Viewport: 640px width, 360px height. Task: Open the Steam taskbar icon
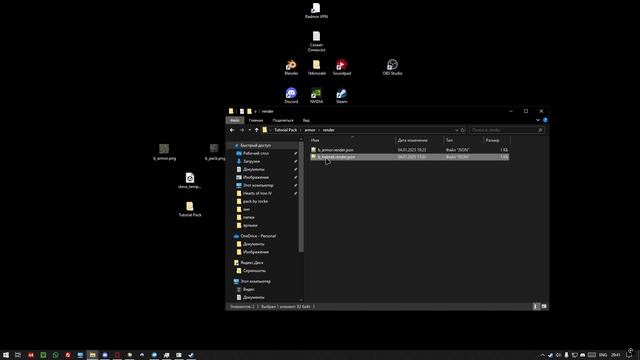click(191, 355)
